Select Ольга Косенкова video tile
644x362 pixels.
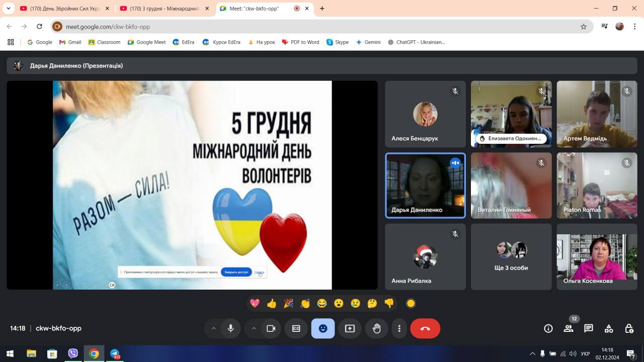point(597,256)
